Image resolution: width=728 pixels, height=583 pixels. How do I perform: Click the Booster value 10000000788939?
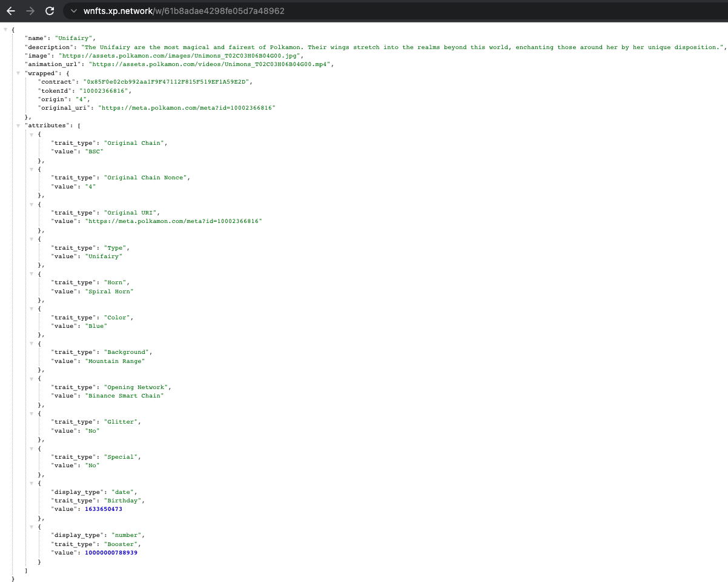(111, 553)
